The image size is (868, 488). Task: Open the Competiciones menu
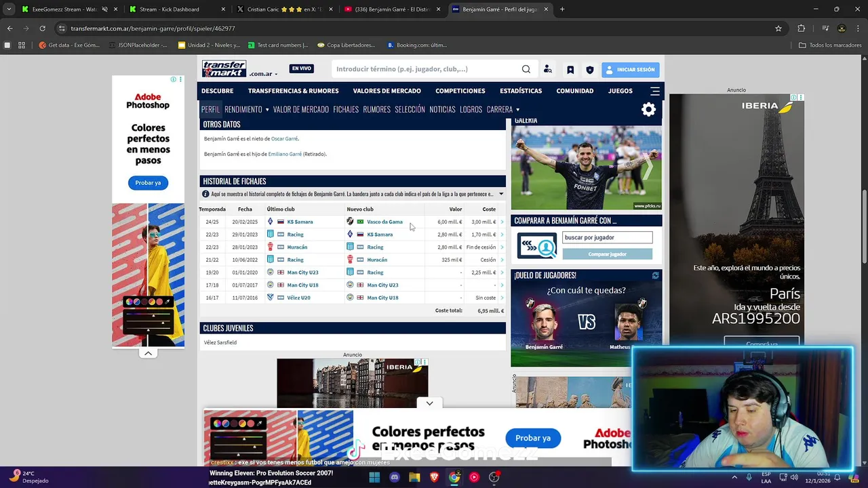460,91
